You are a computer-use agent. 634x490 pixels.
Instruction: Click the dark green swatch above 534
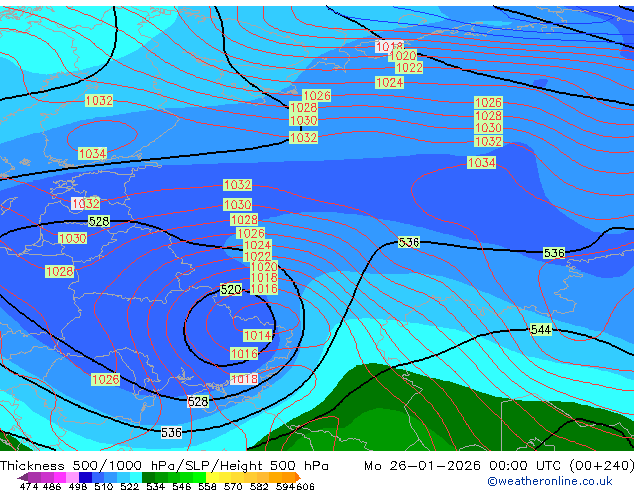tap(148, 477)
